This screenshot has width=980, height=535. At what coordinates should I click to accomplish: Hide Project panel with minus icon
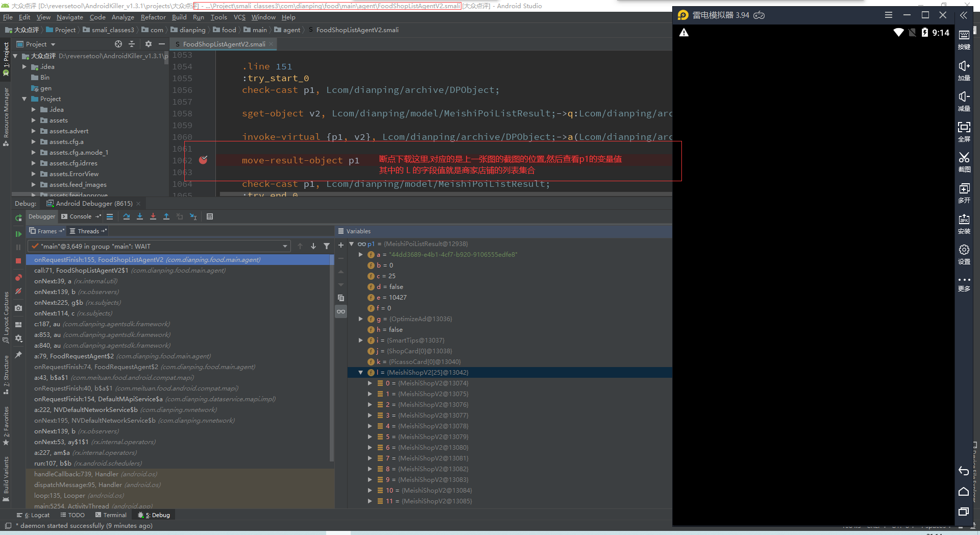162,44
